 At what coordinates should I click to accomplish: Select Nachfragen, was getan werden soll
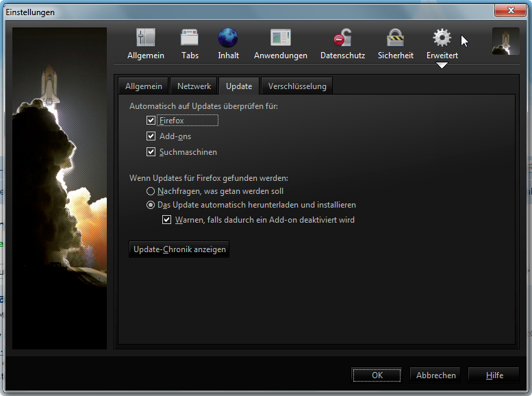click(x=151, y=191)
